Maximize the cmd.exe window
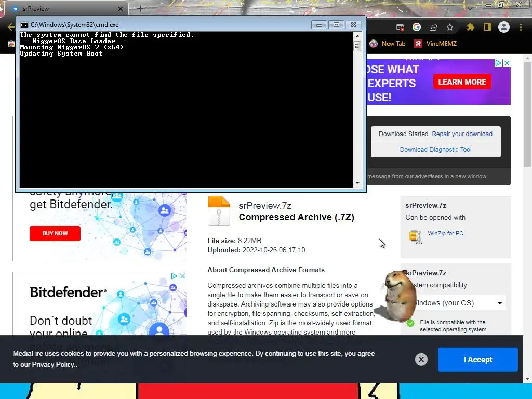Image resolution: width=532 pixels, height=399 pixels. (336, 25)
